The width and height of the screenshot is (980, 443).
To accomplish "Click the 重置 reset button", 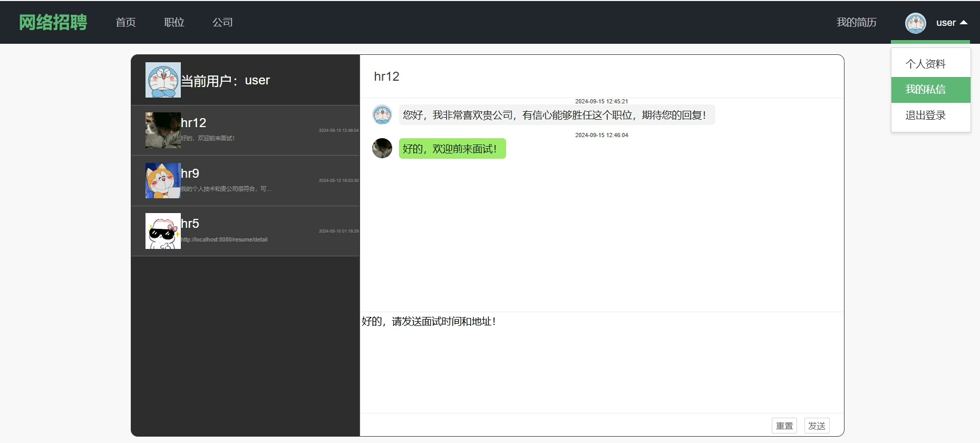I will click(784, 426).
